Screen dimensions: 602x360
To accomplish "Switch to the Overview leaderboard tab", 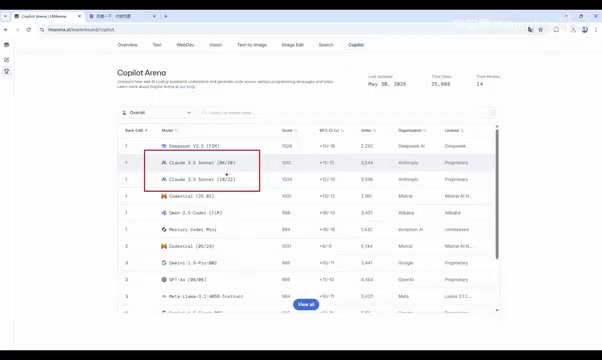I will click(127, 45).
